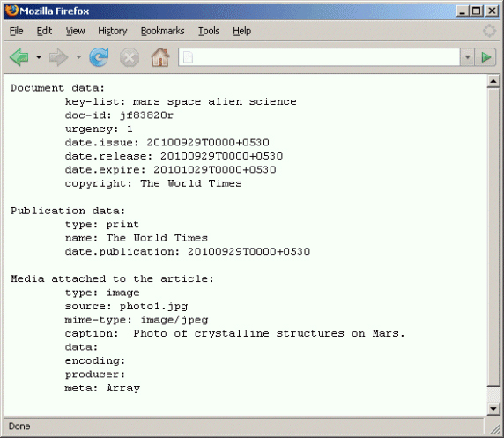Open the Help menu

242,31
